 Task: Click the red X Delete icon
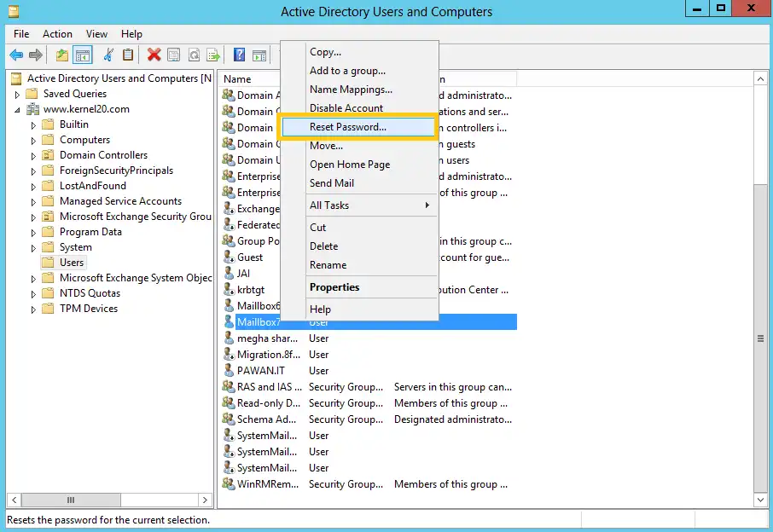154,55
